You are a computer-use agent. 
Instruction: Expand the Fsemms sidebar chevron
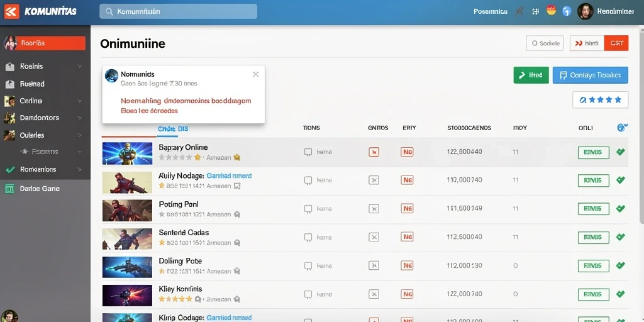tap(80, 152)
